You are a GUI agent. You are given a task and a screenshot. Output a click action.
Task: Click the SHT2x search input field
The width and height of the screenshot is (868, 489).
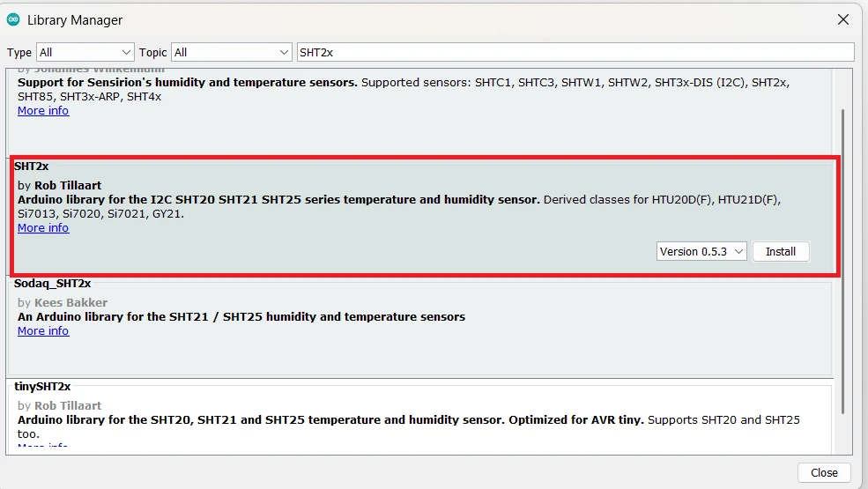(x=575, y=52)
